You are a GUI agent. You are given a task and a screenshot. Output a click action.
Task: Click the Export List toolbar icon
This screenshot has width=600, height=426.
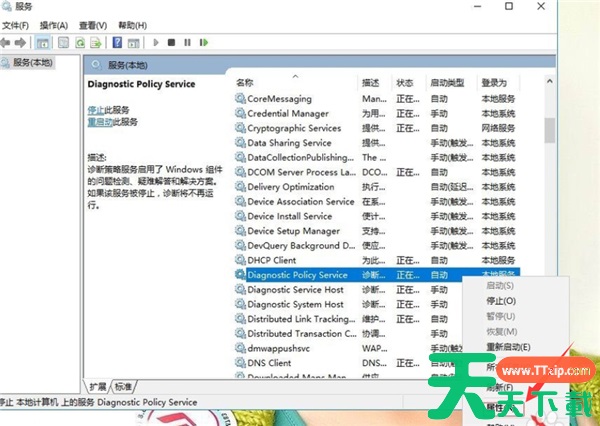94,43
